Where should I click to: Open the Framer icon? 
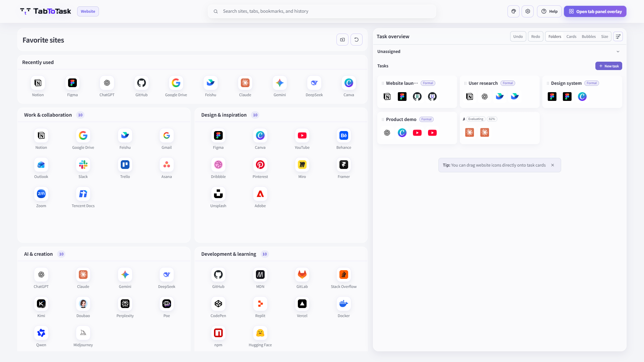tap(344, 165)
